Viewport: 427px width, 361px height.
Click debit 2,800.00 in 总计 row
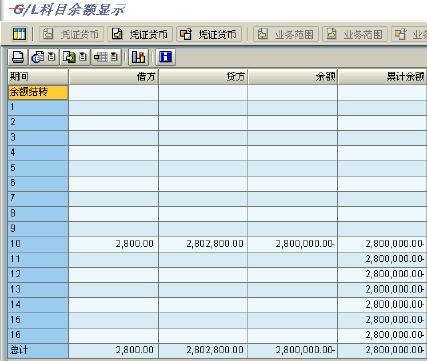pos(135,350)
